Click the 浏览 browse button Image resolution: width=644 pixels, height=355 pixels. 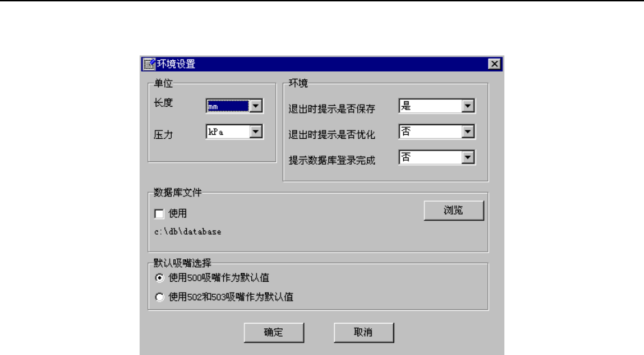[454, 211]
